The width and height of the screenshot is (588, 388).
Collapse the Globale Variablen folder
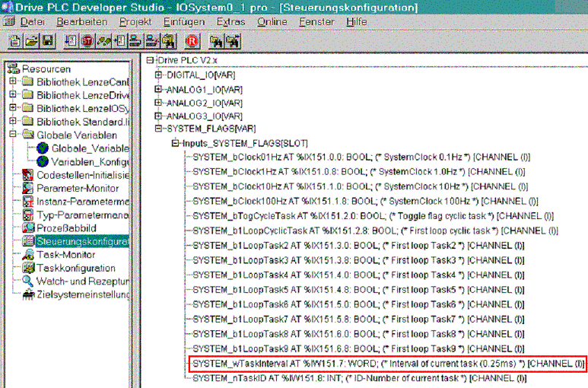point(13,135)
